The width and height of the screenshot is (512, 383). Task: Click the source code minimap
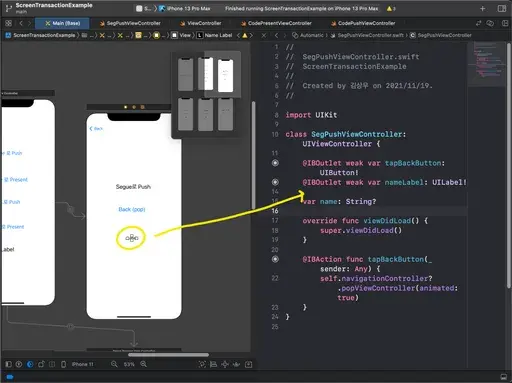coord(487,64)
